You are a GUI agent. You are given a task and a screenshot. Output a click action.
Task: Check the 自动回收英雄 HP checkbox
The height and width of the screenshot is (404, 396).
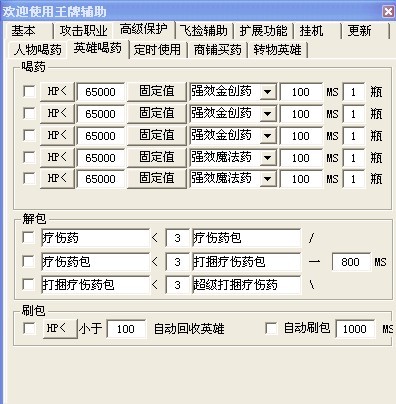coord(29,328)
